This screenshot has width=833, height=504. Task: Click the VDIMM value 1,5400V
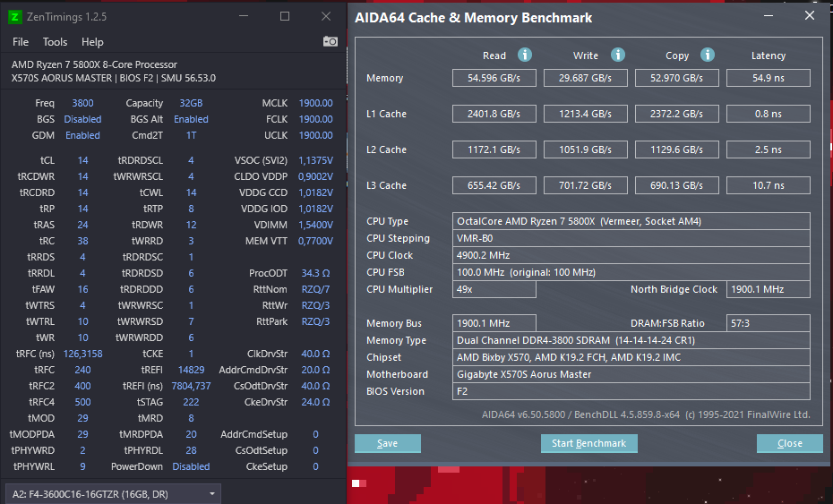(x=315, y=225)
